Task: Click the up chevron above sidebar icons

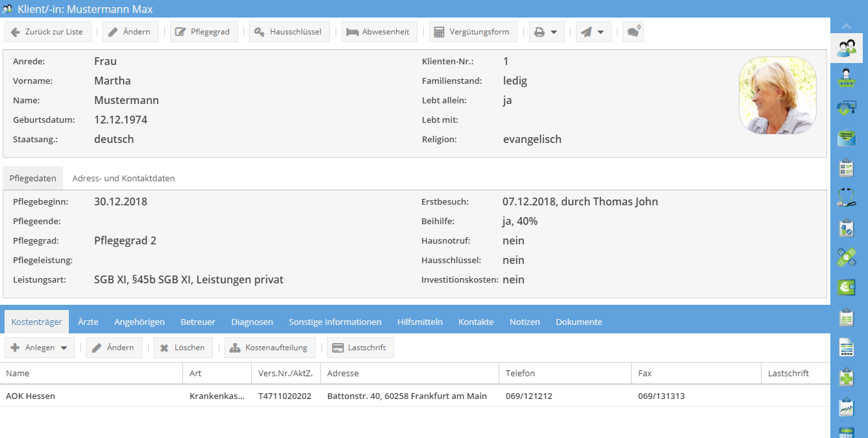Action: pyautogui.click(x=847, y=26)
